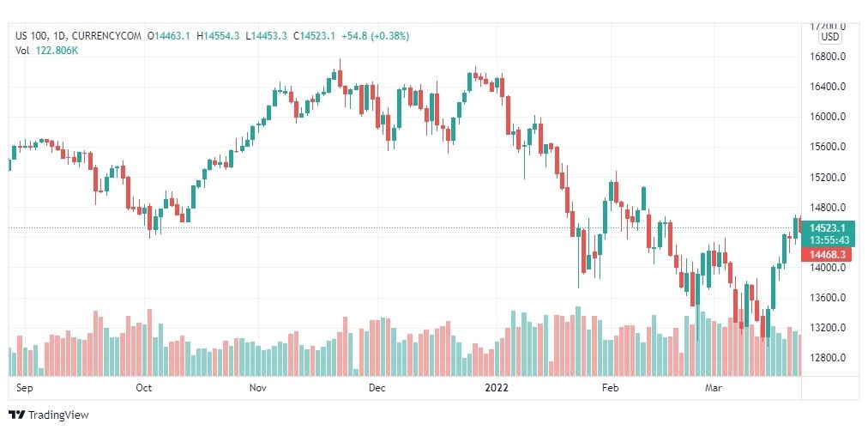Click the 15200.0 price scale label

pyautogui.click(x=827, y=178)
